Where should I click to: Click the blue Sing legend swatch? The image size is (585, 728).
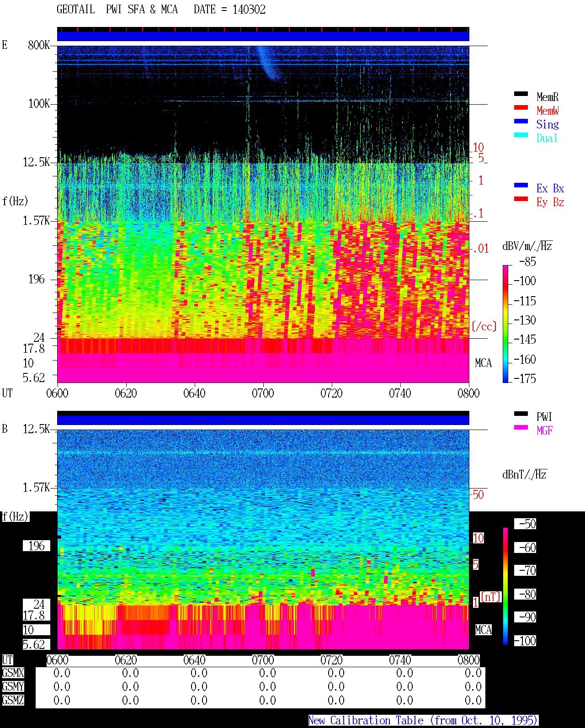pyautogui.click(x=521, y=122)
